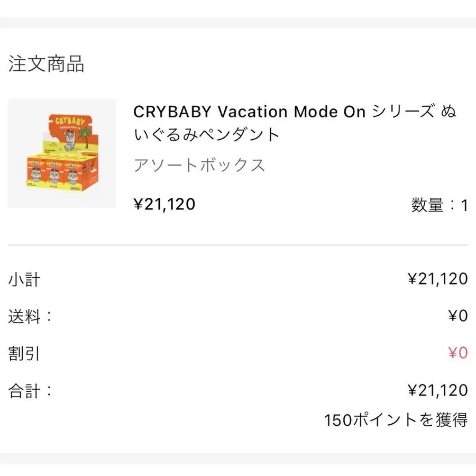Click the red ¥0 discount amount
476x476 pixels.
(x=457, y=353)
